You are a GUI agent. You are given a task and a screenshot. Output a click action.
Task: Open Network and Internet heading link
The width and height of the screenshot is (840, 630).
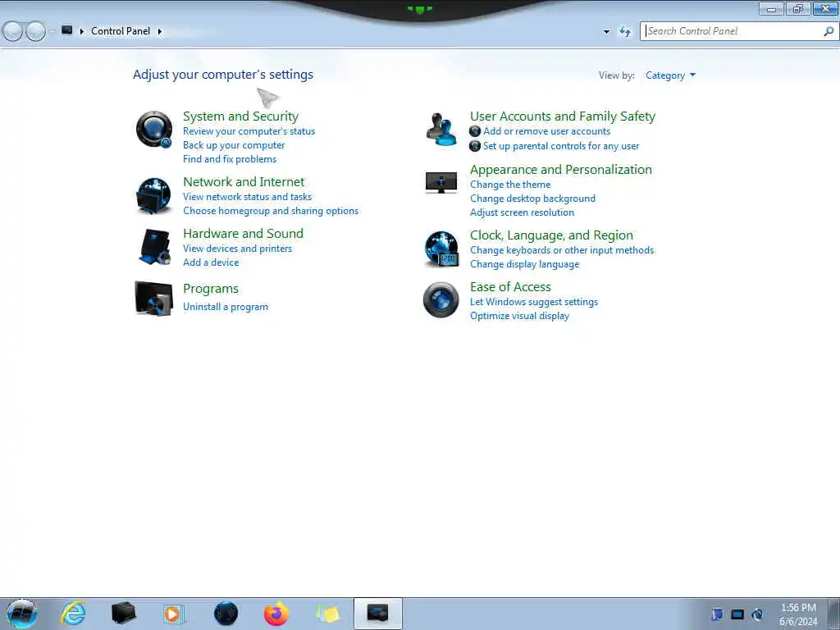[244, 182]
